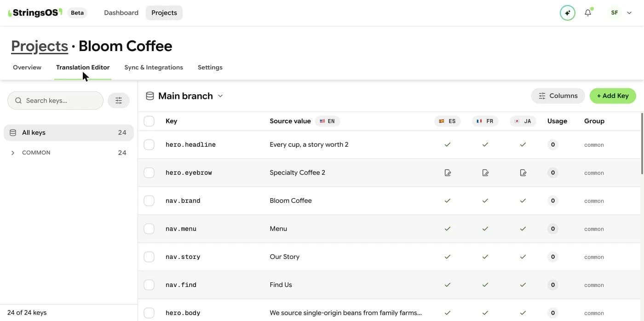Open the AI sparkle assistant icon
Screen dimensions: 644x321
[568, 13]
